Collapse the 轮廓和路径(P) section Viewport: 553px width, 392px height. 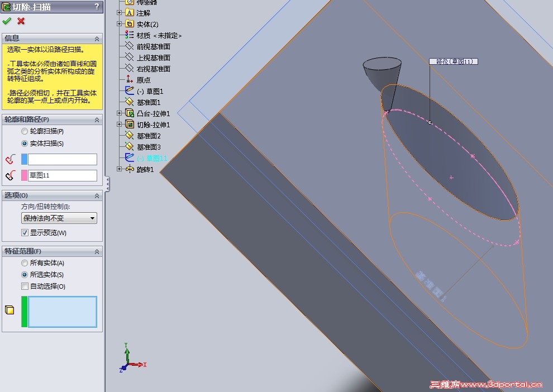click(x=97, y=120)
